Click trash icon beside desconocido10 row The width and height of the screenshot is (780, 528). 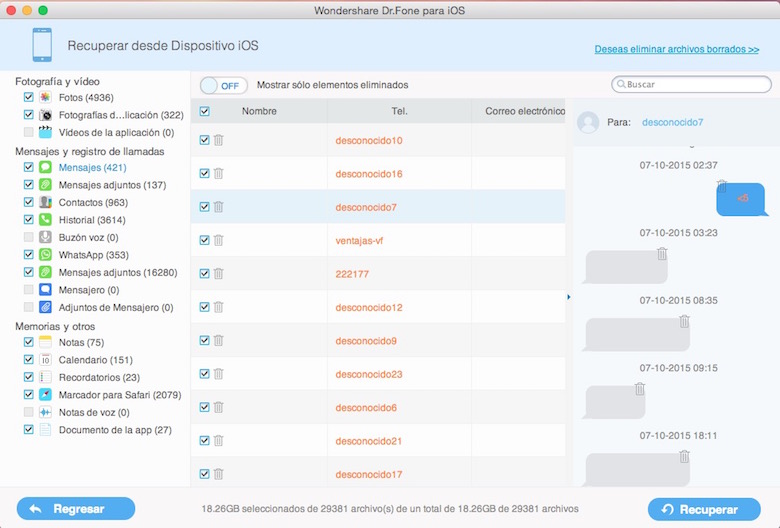(x=218, y=140)
